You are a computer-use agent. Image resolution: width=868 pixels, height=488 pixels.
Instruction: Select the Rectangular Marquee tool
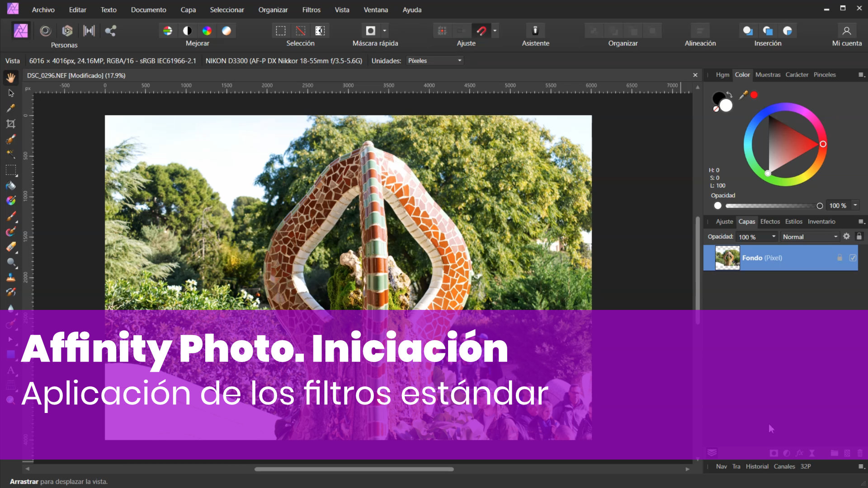(11, 170)
